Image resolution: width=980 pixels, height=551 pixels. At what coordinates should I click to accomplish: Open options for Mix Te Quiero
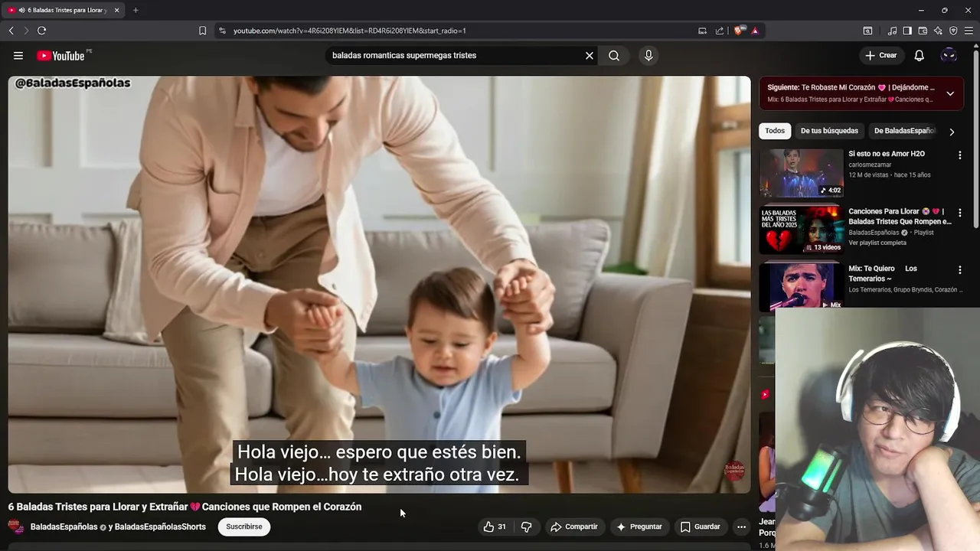click(959, 270)
